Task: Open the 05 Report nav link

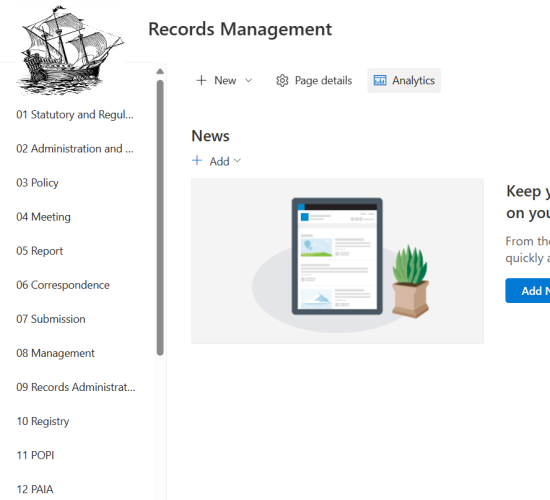Action: click(x=40, y=251)
